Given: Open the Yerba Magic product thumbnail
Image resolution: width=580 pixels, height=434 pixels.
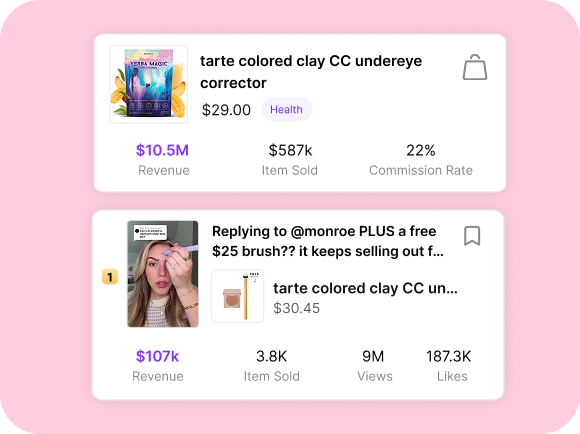Looking at the screenshot, I should pyautogui.click(x=149, y=84).
